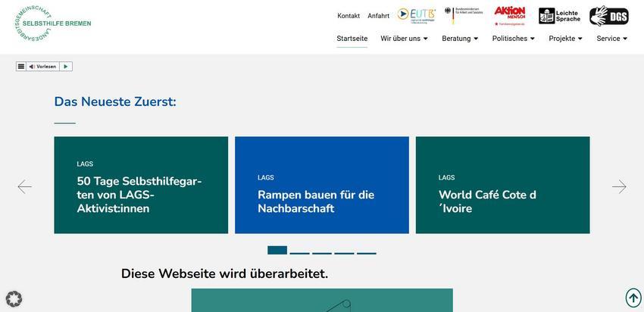Show next slide with right arrow

[619, 187]
